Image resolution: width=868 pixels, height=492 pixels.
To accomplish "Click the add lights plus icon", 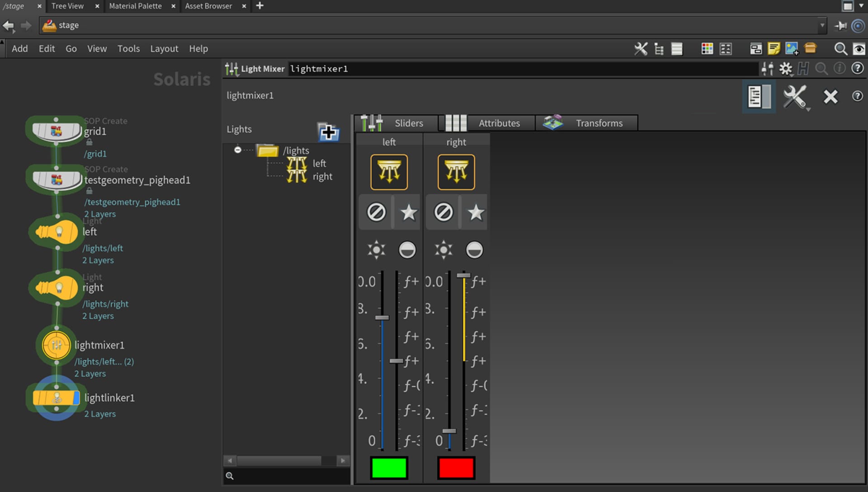I will pyautogui.click(x=328, y=133).
